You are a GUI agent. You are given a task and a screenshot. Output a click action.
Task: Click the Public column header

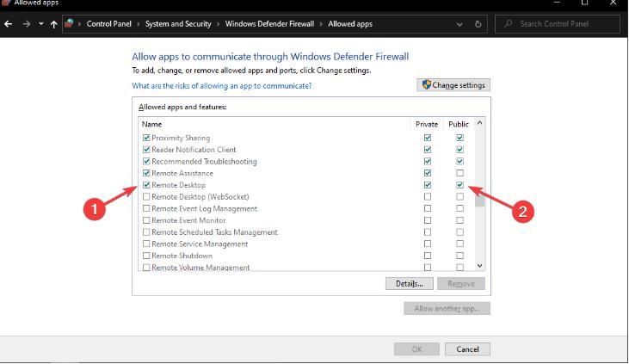coord(459,125)
